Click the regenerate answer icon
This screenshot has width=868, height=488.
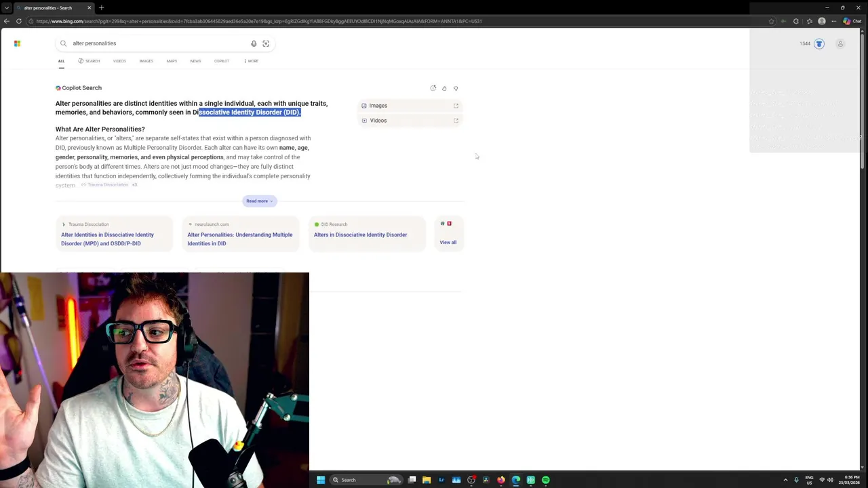(x=433, y=88)
